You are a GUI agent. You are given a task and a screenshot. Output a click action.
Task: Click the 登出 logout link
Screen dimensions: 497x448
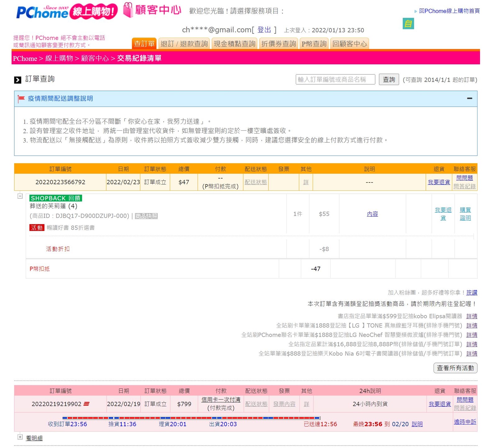[264, 30]
